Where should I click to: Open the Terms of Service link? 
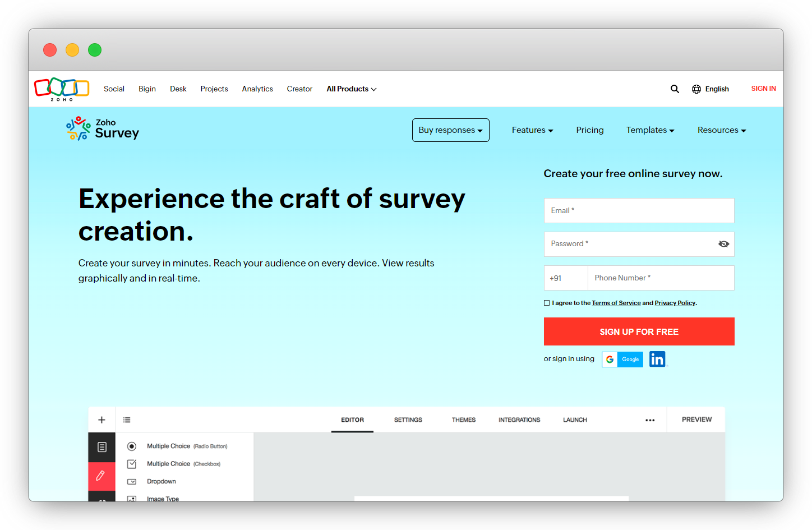(616, 303)
